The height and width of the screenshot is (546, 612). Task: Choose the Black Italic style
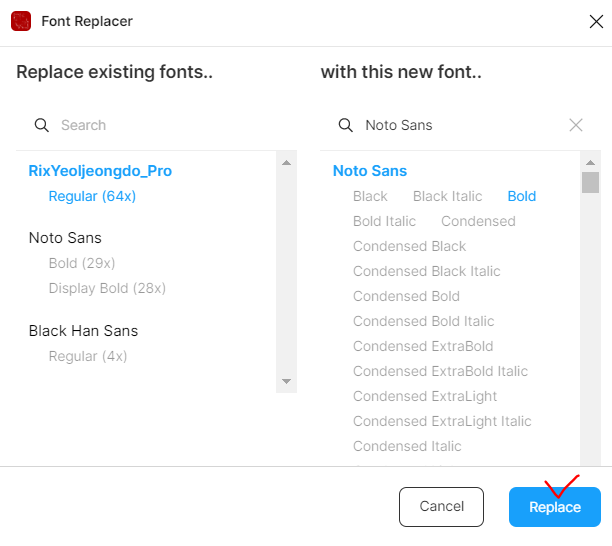[448, 196]
